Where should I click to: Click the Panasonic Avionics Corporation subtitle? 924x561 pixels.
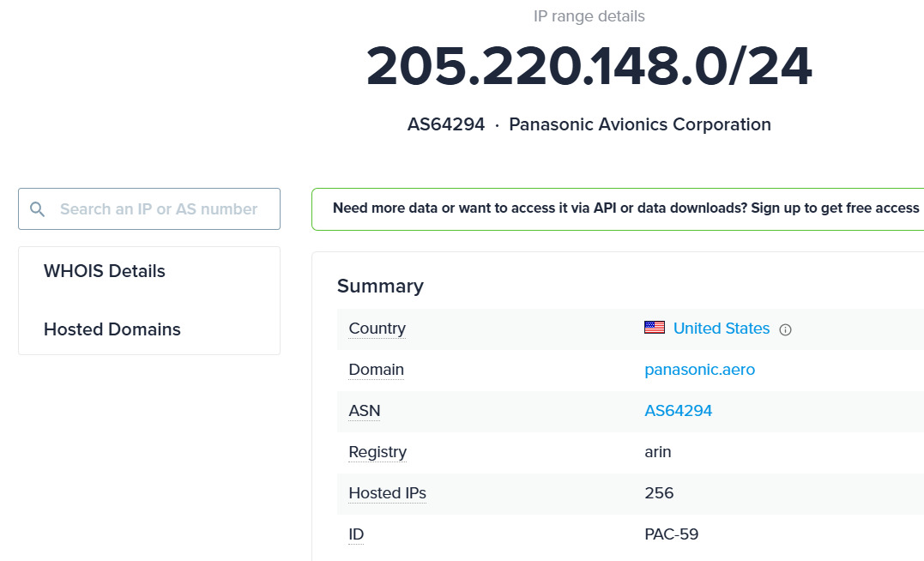click(640, 124)
